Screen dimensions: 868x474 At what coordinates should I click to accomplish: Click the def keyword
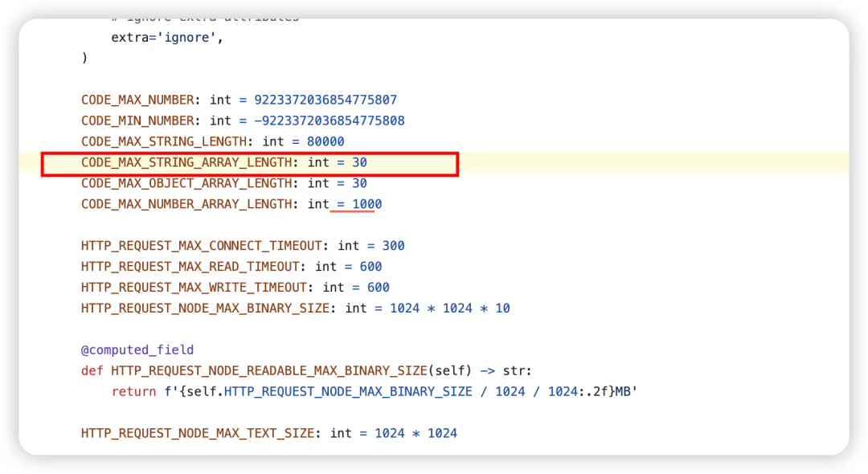tap(92, 370)
